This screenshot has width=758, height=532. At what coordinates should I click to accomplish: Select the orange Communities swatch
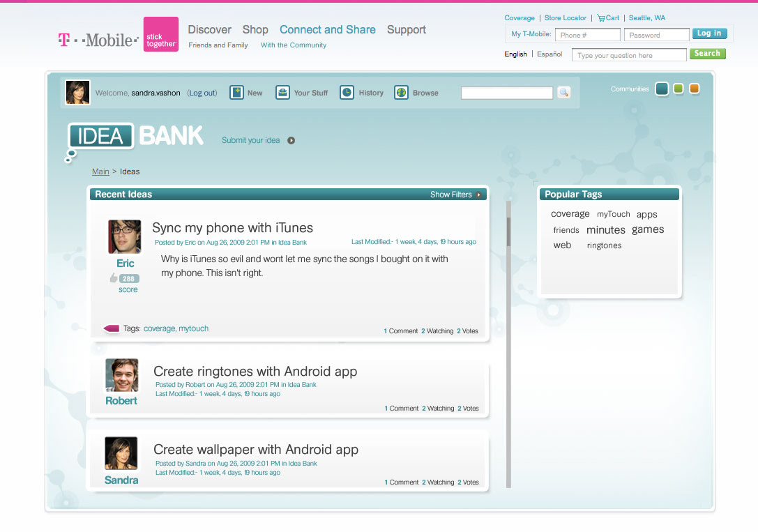pyautogui.click(x=694, y=89)
